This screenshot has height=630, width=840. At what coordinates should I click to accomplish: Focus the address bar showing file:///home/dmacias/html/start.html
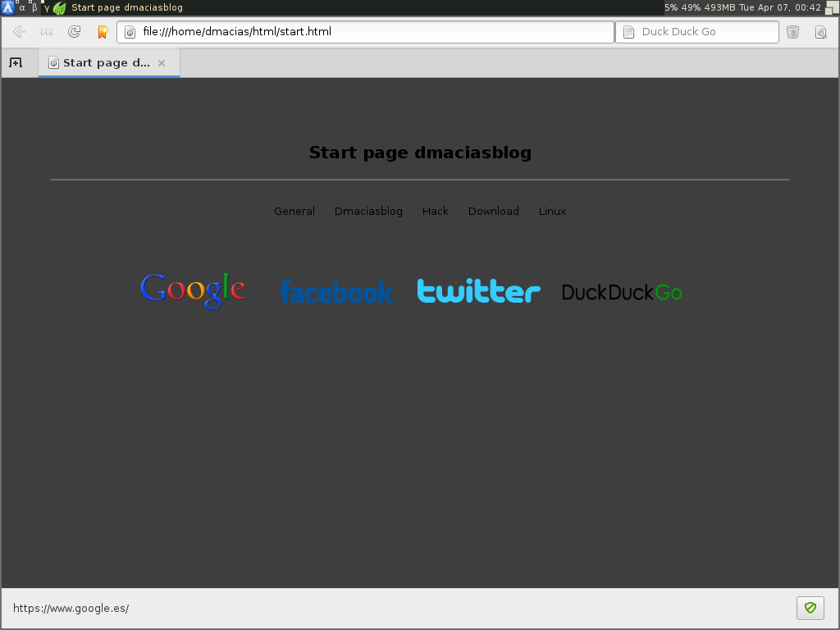(365, 32)
